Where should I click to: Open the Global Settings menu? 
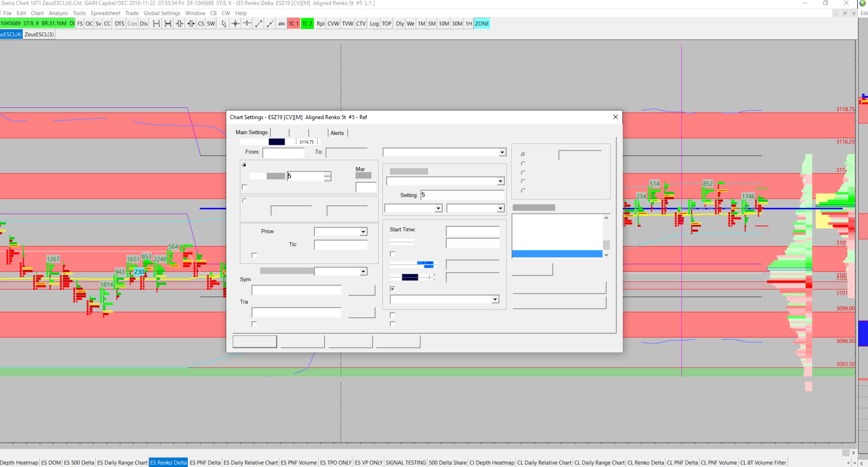click(x=162, y=13)
